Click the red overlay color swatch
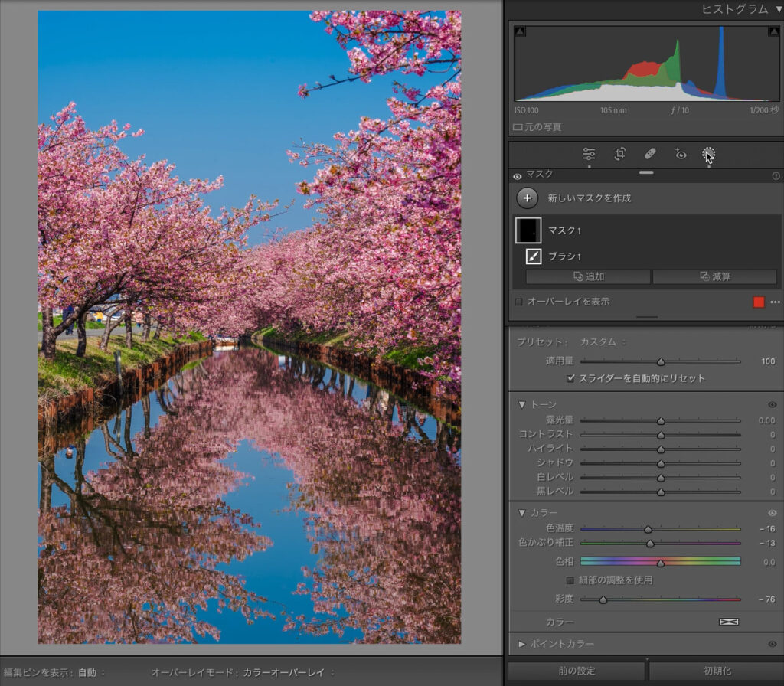Screen dimensions: 784x686 [x=759, y=302]
